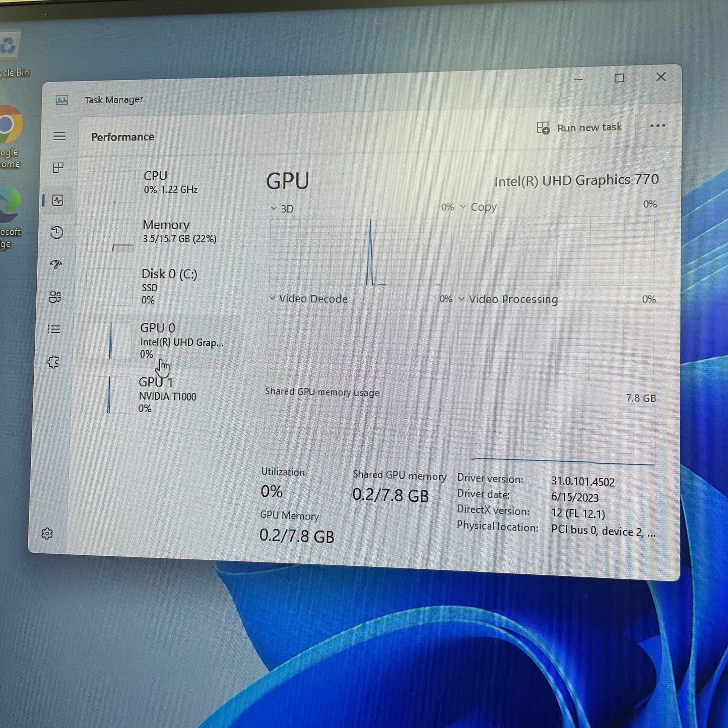
Task: Click the Utilization 0% value
Action: point(272,491)
